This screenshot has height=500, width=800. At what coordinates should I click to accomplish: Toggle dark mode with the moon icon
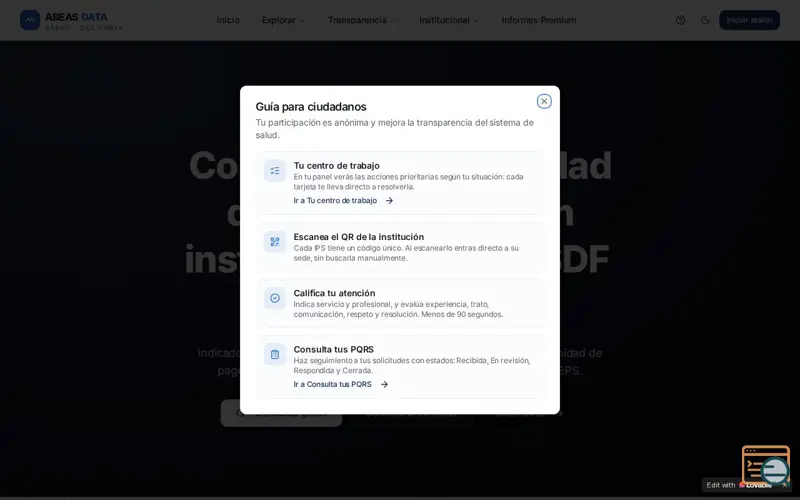pos(705,20)
